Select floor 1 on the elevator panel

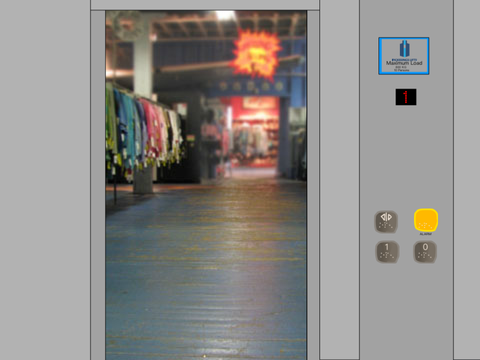click(x=387, y=252)
